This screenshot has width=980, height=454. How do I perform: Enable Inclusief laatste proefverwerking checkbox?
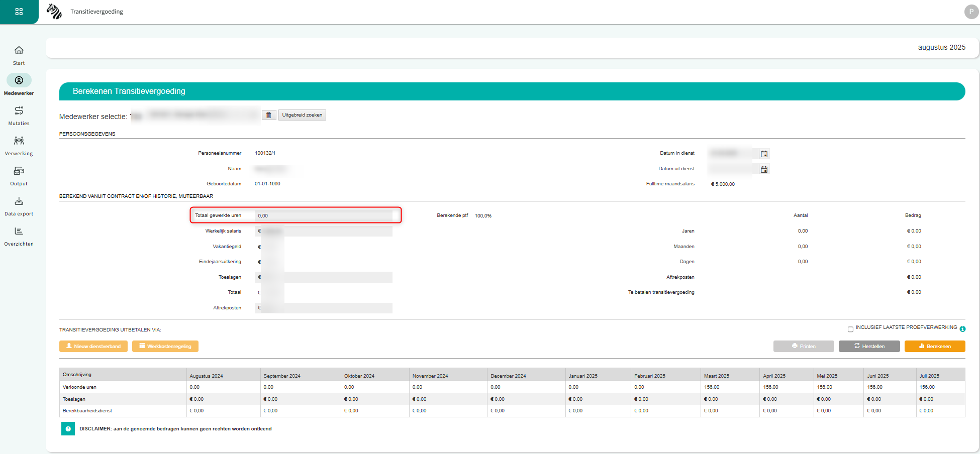click(x=850, y=329)
